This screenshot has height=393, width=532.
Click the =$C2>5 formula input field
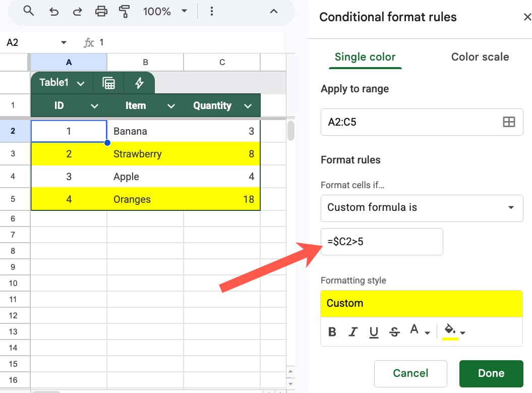(x=382, y=241)
